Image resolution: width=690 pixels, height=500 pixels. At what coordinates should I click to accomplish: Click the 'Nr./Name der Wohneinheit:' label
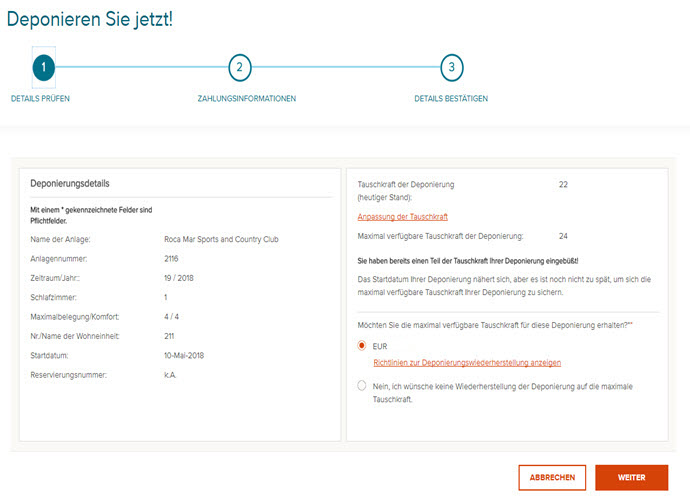pyautogui.click(x=75, y=336)
